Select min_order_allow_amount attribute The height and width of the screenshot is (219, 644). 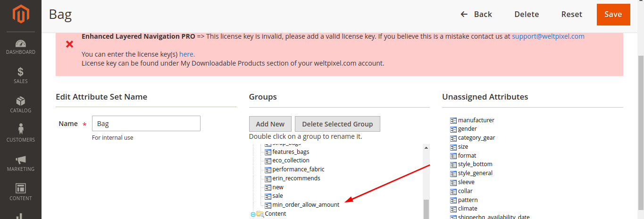[x=305, y=205]
